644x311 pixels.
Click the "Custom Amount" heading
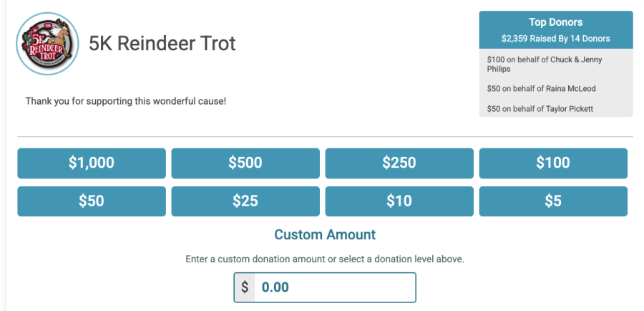[325, 234]
